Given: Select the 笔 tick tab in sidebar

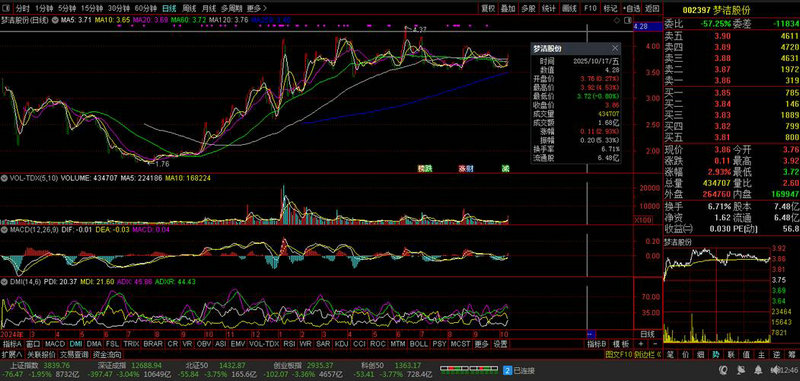Looking at the screenshot, I should click(x=670, y=354).
